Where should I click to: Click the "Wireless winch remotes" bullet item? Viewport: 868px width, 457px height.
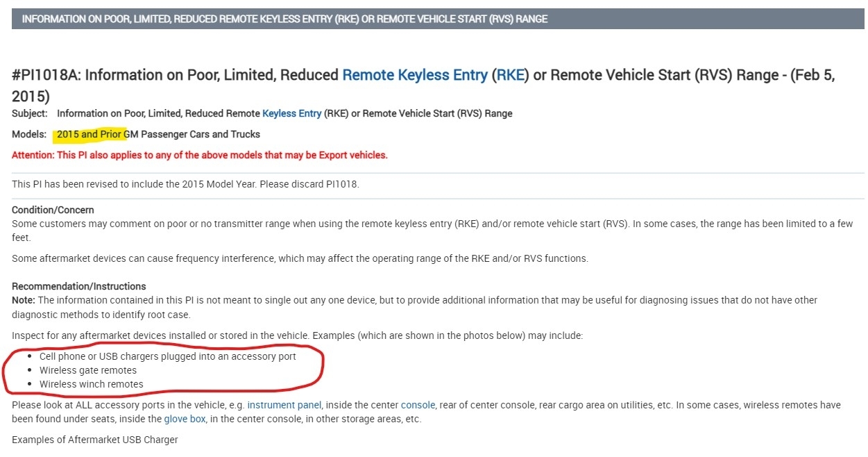[x=91, y=384]
